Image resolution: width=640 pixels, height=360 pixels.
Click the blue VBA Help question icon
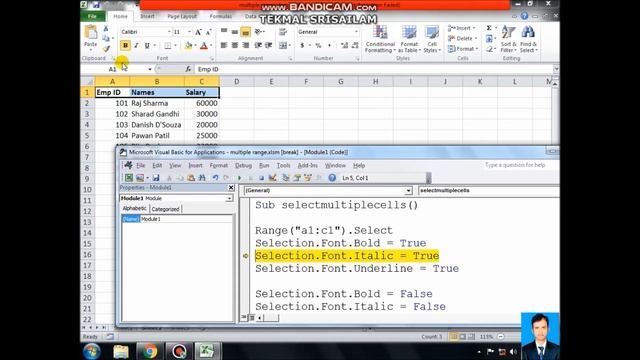pos(332,178)
